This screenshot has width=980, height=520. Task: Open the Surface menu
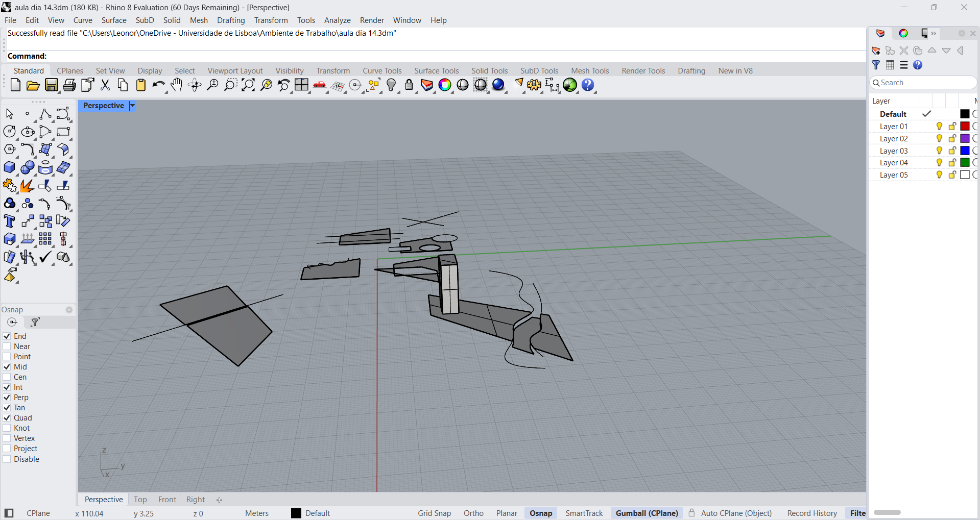[114, 20]
